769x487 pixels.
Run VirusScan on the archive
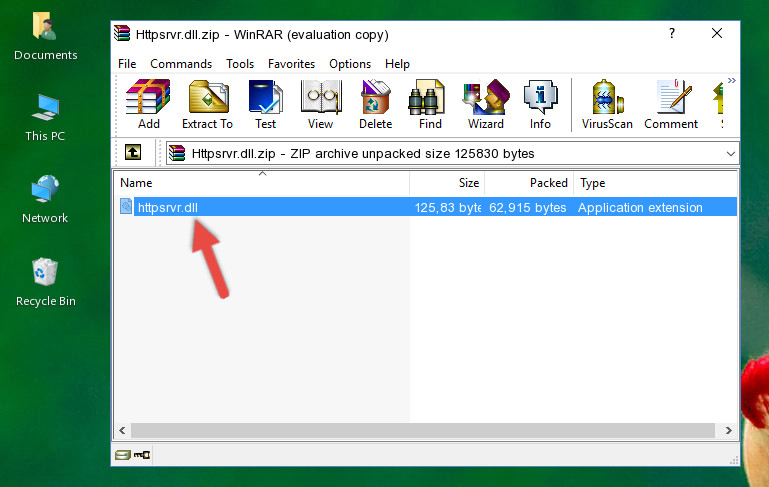click(607, 104)
